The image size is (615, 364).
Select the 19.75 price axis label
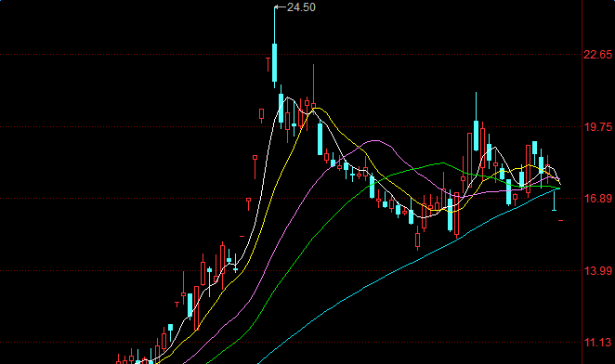pyautogui.click(x=597, y=126)
